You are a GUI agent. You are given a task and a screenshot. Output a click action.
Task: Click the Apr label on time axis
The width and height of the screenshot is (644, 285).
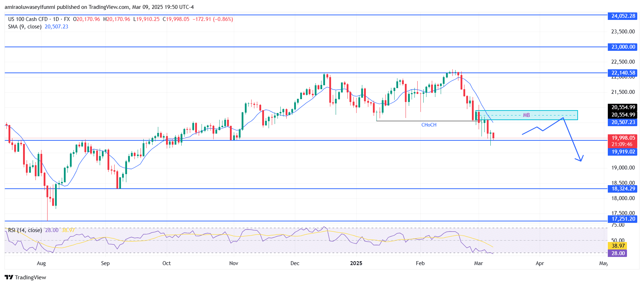click(x=540, y=263)
